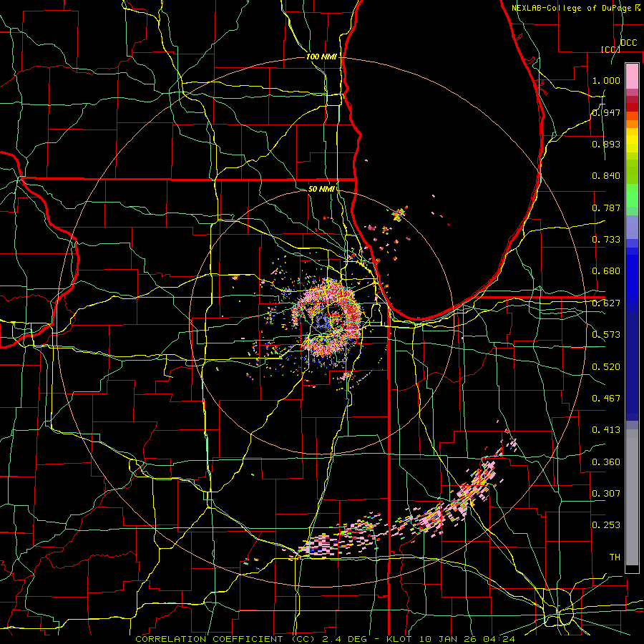Click the 0.467 color scale label
Screen dimensions: 644x644
(x=606, y=399)
